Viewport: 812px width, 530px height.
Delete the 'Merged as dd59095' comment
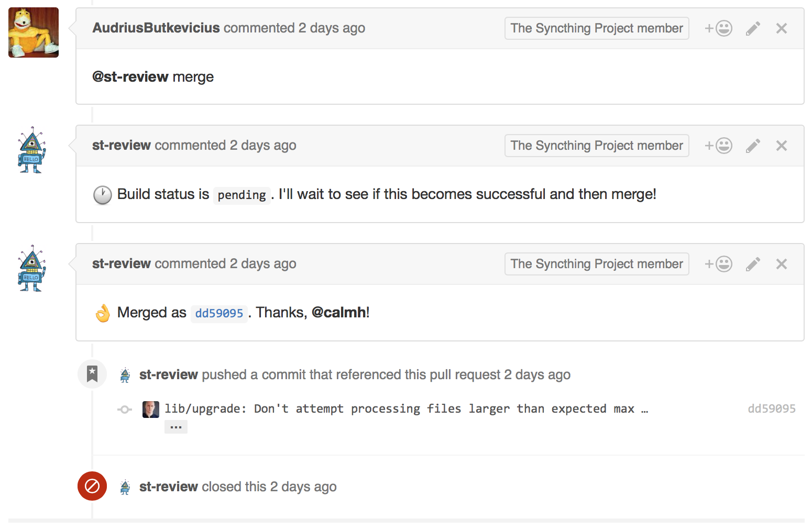tap(782, 264)
